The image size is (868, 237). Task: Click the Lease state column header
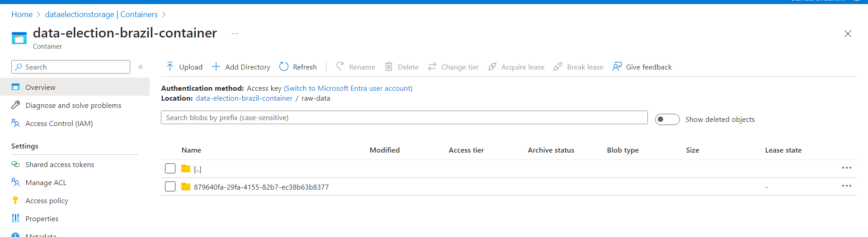(x=783, y=150)
